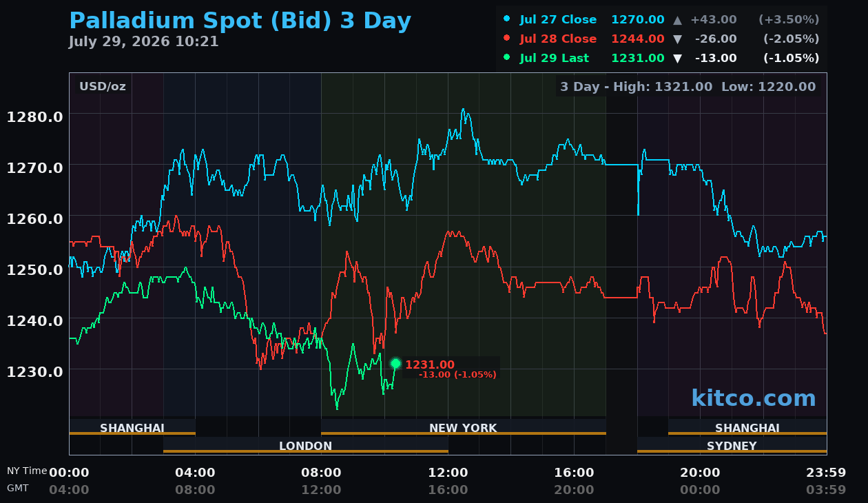The width and height of the screenshot is (868, 503).
Task: Click the Jul 28 Close label
Action: coord(558,39)
